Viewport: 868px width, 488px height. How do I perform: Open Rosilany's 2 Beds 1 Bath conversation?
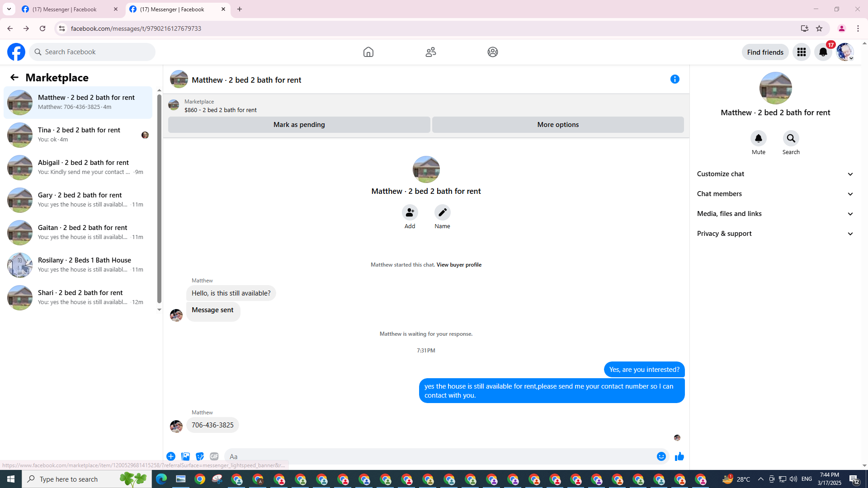pyautogui.click(x=78, y=265)
